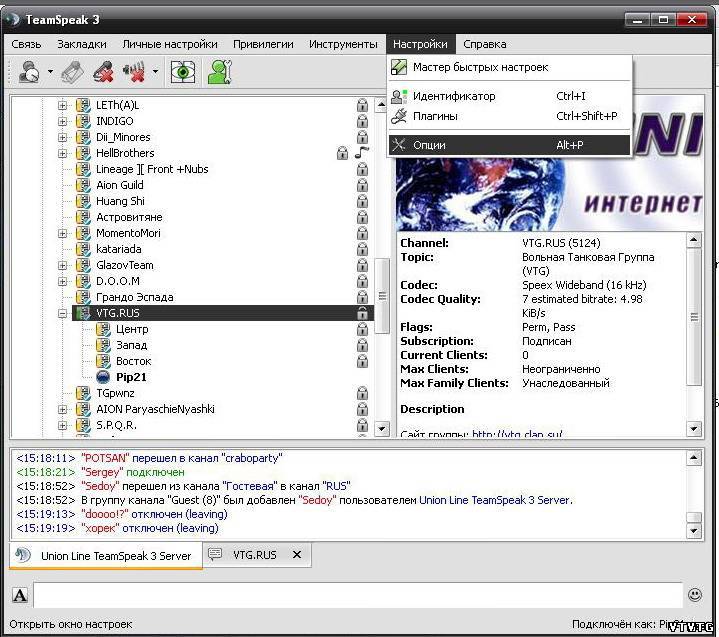Screen dimensions: 719x637
Task: Expand the Dii_Minores channel
Action: [x=62, y=138]
